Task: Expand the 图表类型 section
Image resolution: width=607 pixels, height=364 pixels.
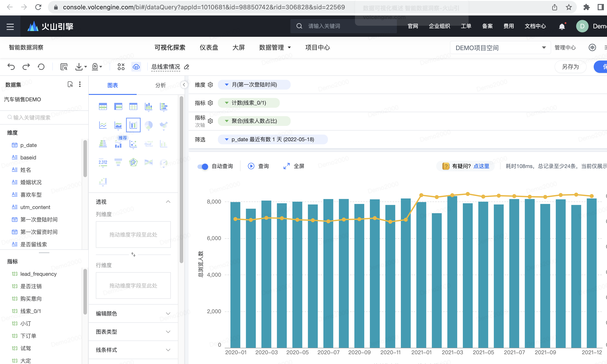Action: [168, 332]
